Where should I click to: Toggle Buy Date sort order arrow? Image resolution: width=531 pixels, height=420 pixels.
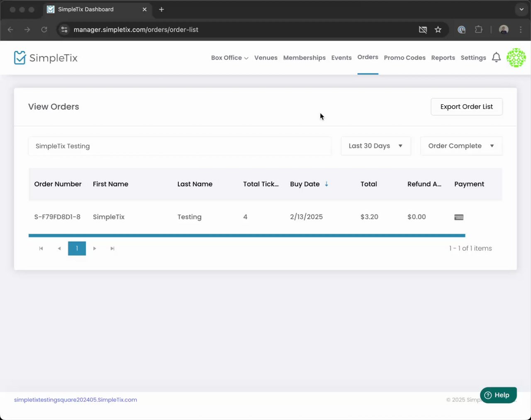tap(326, 184)
